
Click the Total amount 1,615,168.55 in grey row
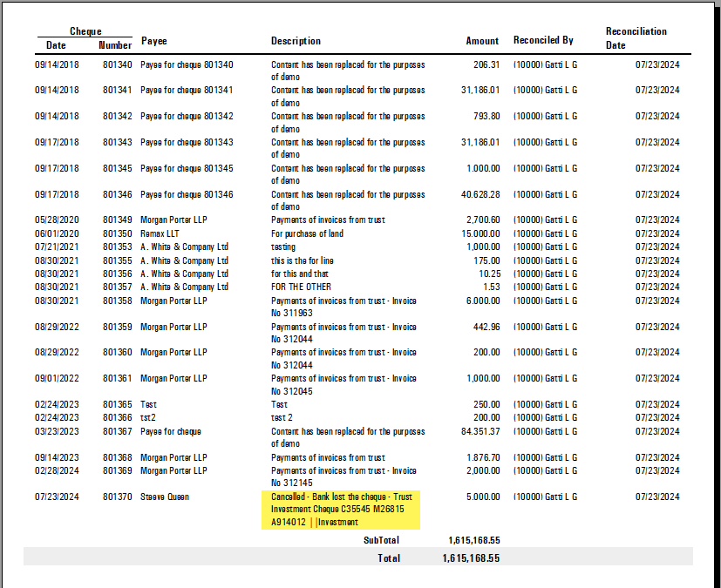click(471, 558)
